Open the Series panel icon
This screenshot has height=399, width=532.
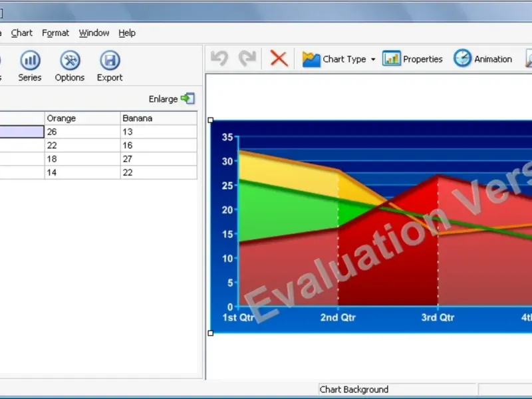pyautogui.click(x=30, y=61)
